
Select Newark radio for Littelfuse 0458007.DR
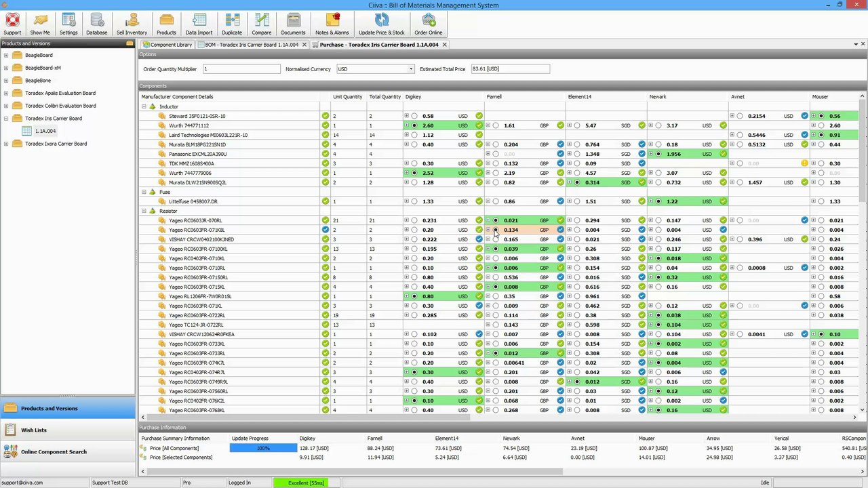658,201
